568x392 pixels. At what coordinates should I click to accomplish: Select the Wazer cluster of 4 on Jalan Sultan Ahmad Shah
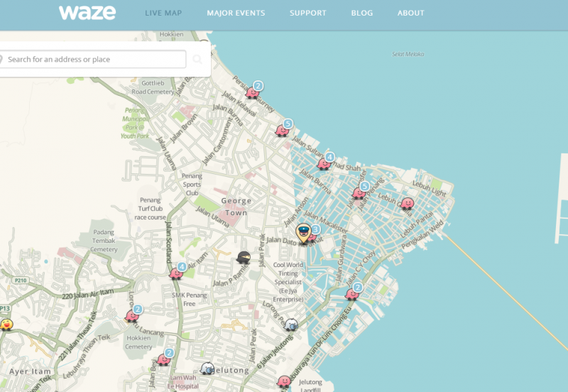pyautogui.click(x=324, y=164)
